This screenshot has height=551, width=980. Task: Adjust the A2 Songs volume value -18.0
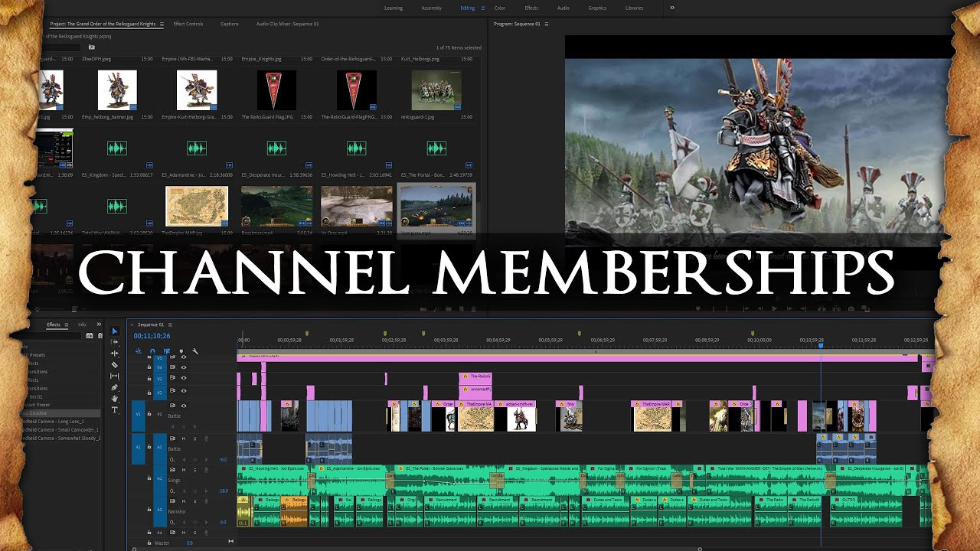[x=223, y=491]
